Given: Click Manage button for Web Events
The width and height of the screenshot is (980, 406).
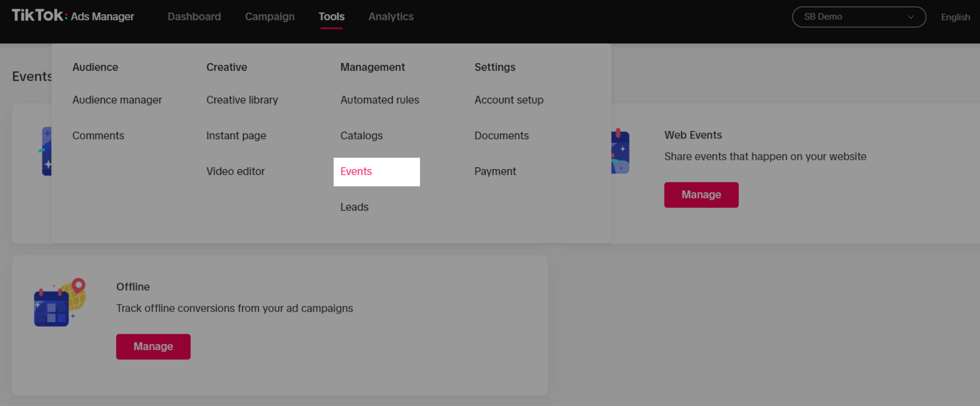Looking at the screenshot, I should tap(701, 195).
